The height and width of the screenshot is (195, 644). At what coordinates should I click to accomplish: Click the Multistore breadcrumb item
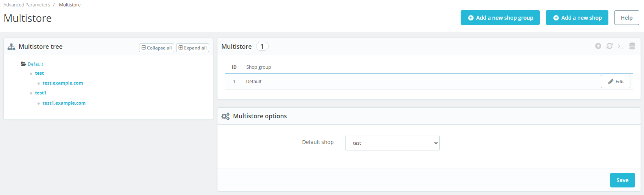[70, 5]
